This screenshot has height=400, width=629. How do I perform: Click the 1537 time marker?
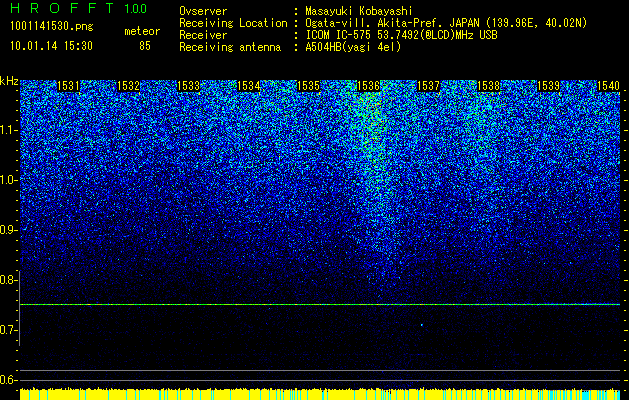point(428,86)
